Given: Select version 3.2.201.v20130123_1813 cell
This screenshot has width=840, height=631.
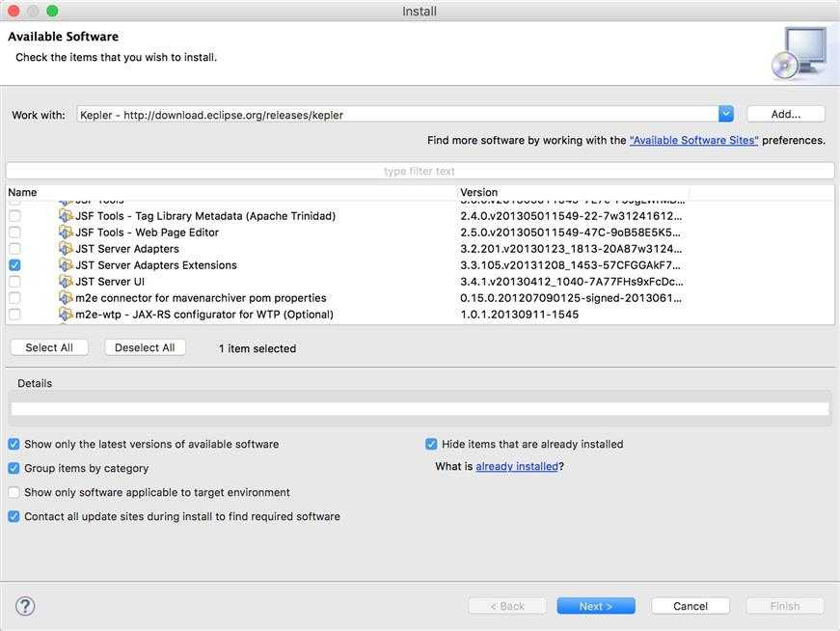Looking at the screenshot, I should [x=571, y=249].
